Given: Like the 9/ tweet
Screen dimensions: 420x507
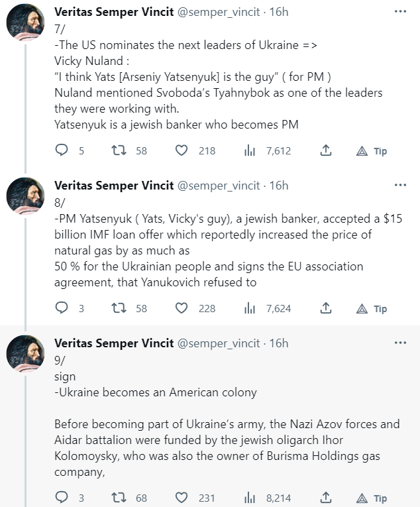Looking at the screenshot, I should pos(182,498).
